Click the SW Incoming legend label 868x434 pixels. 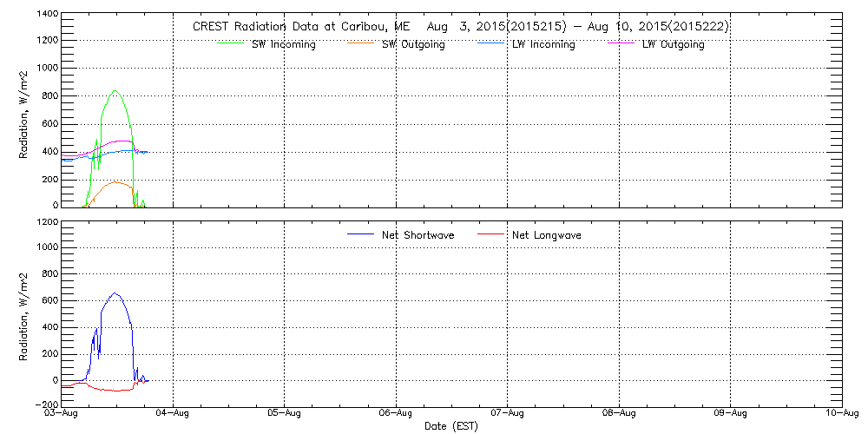282,44
